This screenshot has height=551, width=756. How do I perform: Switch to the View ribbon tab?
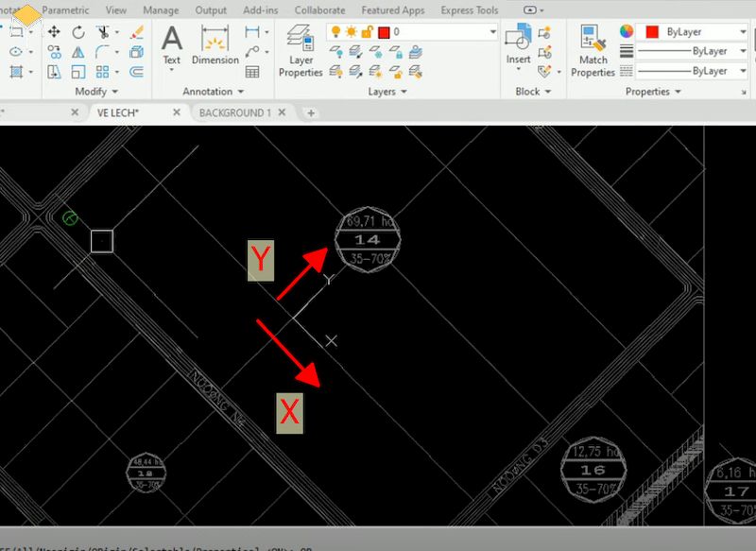pos(115,10)
